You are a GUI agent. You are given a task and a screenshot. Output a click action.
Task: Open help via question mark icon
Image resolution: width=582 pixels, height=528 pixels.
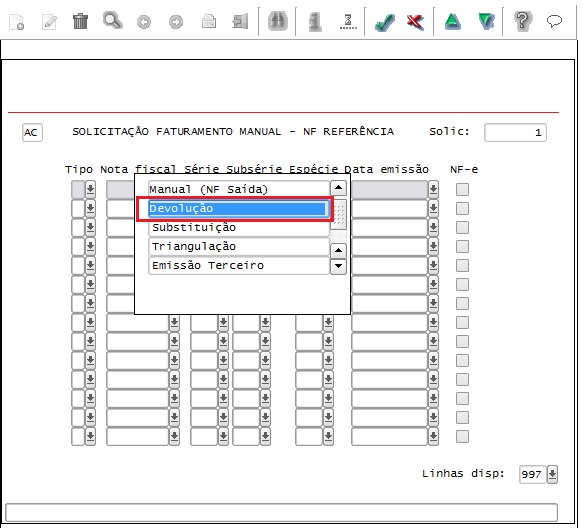523,21
